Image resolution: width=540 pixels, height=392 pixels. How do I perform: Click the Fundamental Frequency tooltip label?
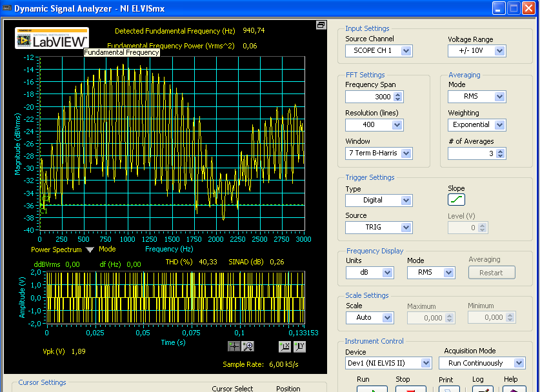(121, 52)
